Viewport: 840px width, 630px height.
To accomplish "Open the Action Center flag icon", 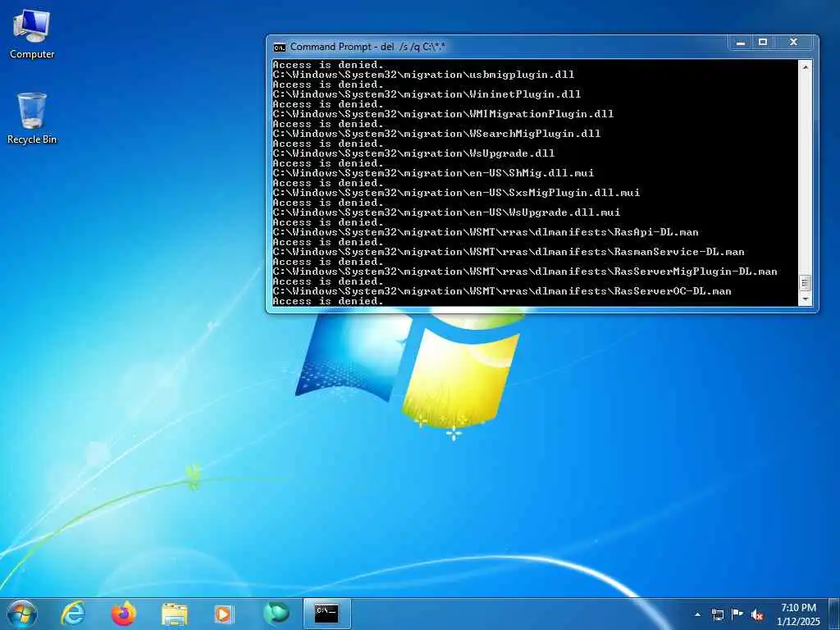I will [x=737, y=614].
